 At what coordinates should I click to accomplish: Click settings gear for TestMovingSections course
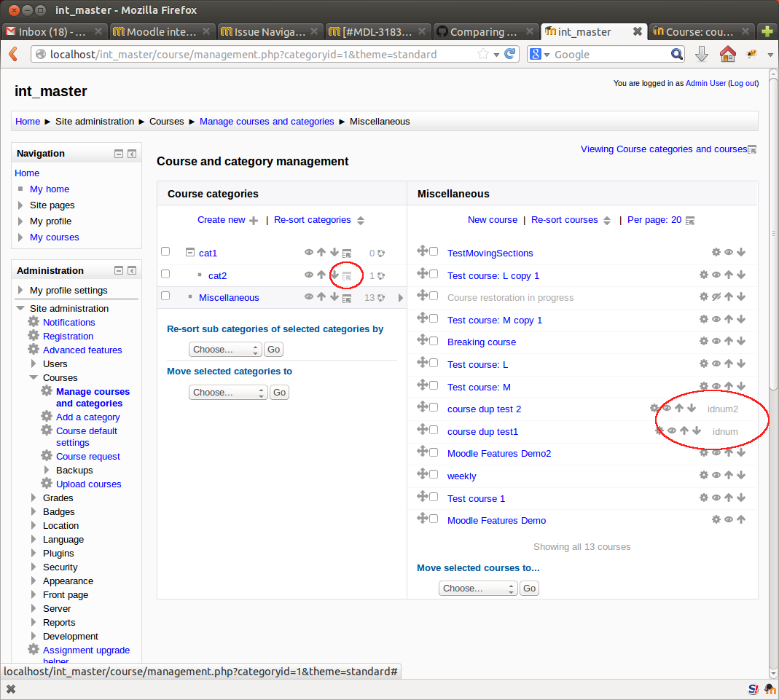click(x=716, y=252)
